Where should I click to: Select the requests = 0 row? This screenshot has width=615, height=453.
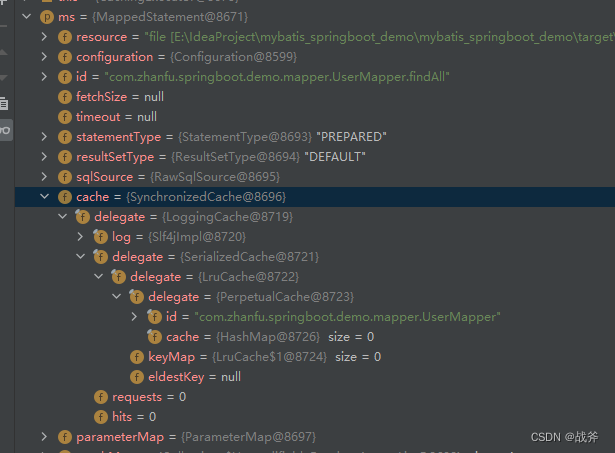tap(315, 397)
